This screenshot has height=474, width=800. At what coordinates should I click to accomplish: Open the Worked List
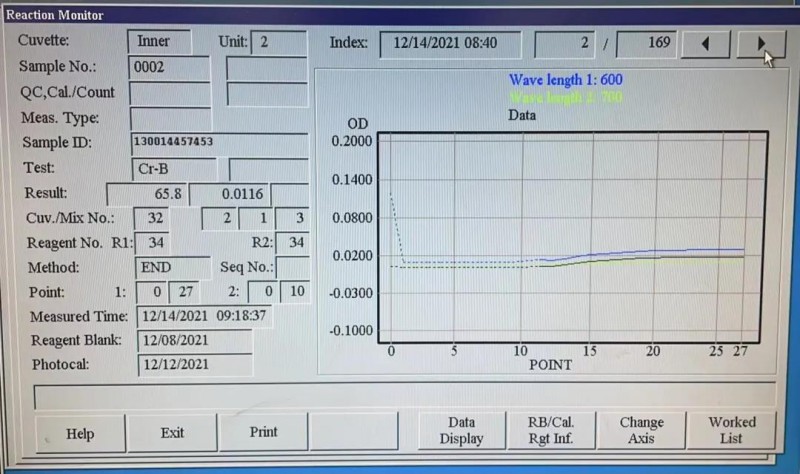click(x=731, y=430)
